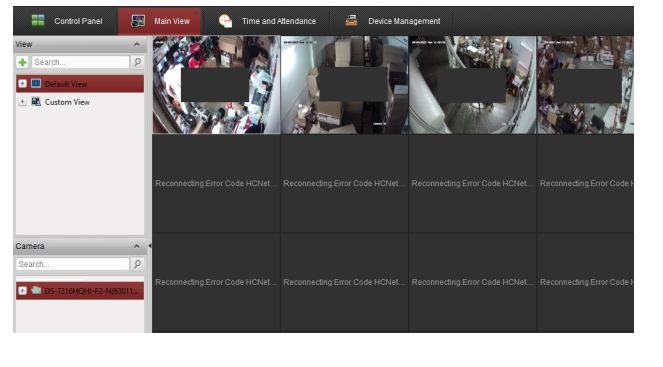Viewport: 663px width, 367px height.
Task: Select the first live camera feed
Action: tap(216, 85)
